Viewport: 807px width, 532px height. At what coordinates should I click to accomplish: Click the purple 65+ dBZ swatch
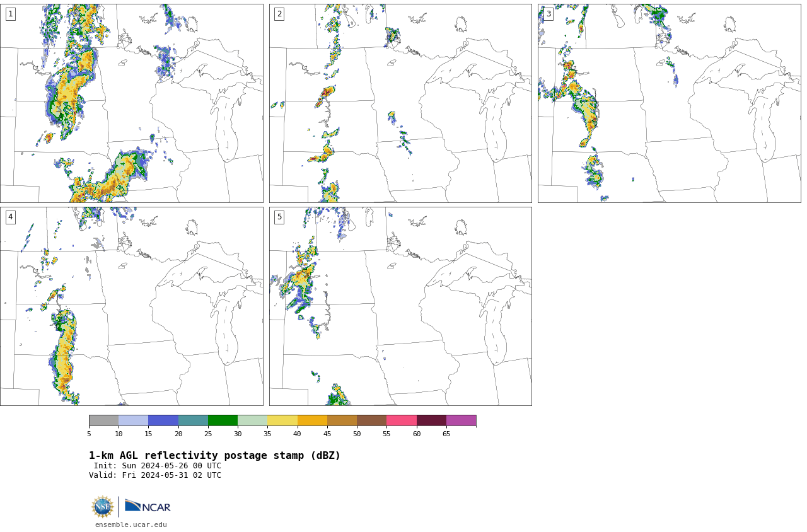click(462, 420)
